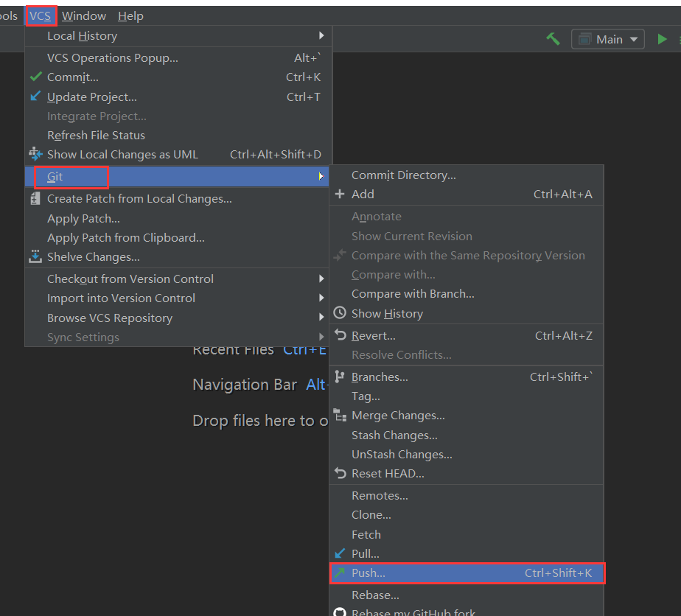The width and height of the screenshot is (681, 616).
Task: Click the blue arrow icon beside Update Project
Action: 35,96
